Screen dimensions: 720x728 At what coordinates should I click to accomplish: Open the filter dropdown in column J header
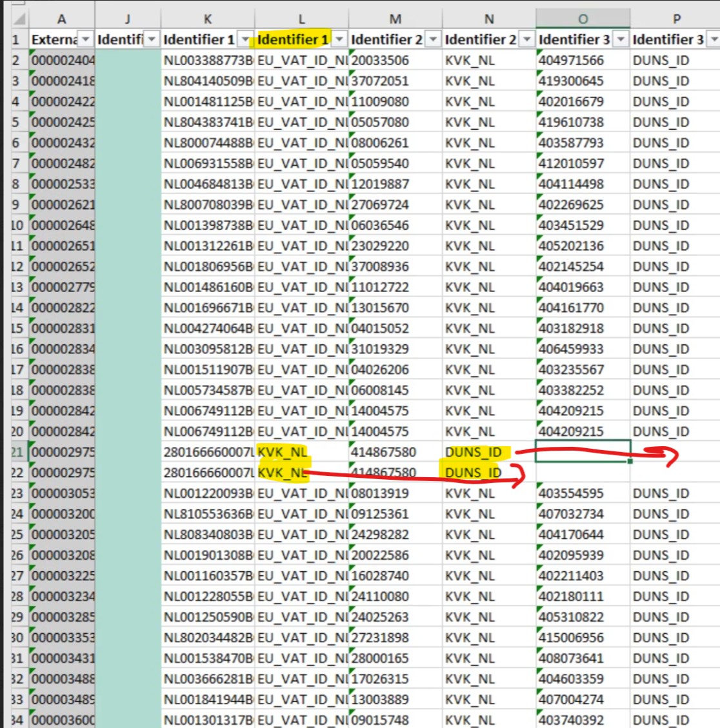pyautogui.click(x=152, y=39)
